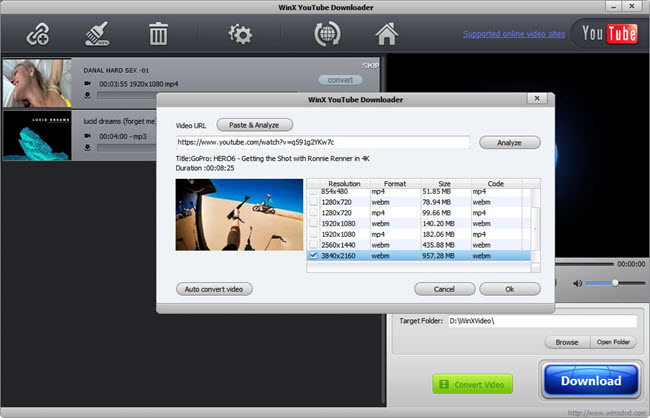This screenshot has height=418, width=650.
Task: Skip the first task via SKIP
Action: point(370,66)
